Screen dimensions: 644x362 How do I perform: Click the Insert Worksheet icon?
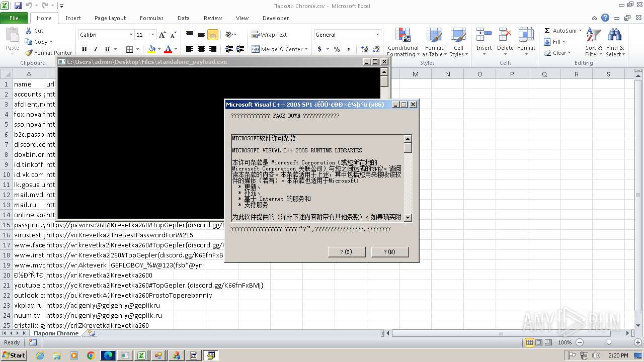92,333
